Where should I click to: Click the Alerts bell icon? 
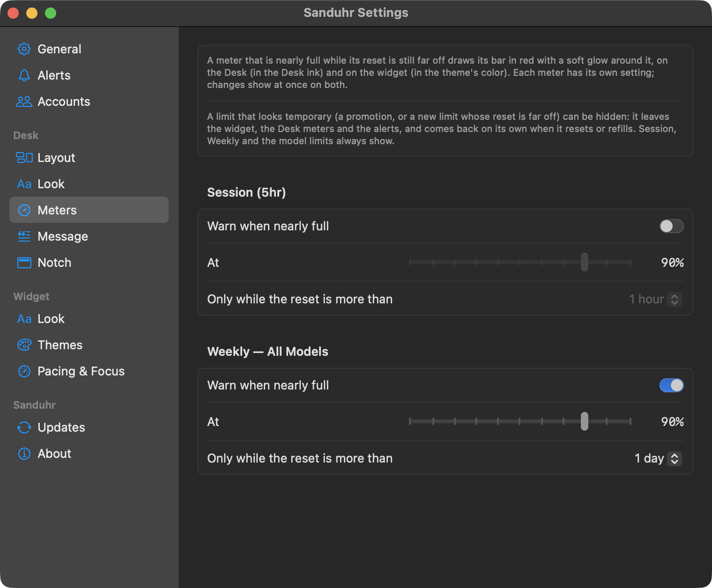(24, 75)
